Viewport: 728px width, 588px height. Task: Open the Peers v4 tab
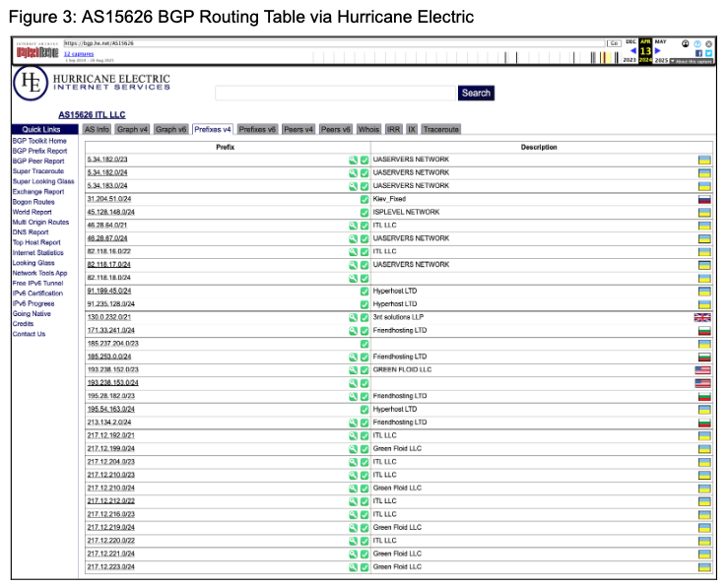tap(298, 129)
